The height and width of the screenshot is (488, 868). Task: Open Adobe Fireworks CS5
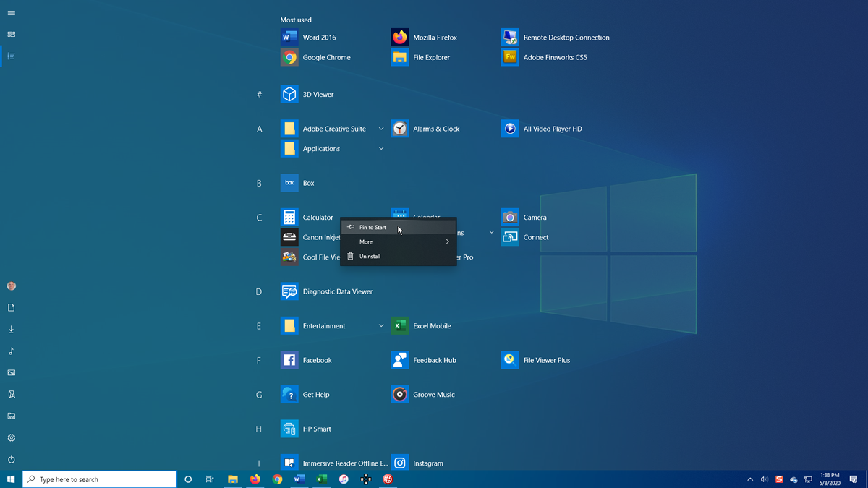(x=544, y=58)
